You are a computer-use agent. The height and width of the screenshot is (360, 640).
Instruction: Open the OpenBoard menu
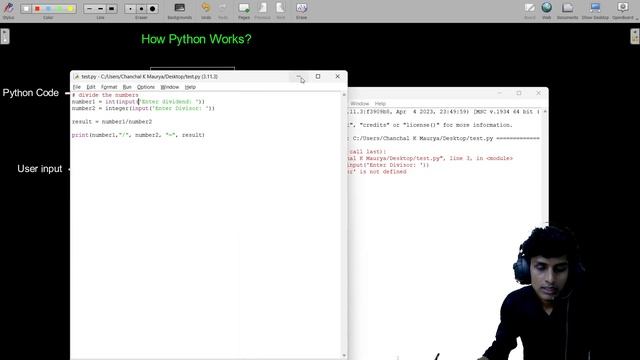tap(623, 10)
